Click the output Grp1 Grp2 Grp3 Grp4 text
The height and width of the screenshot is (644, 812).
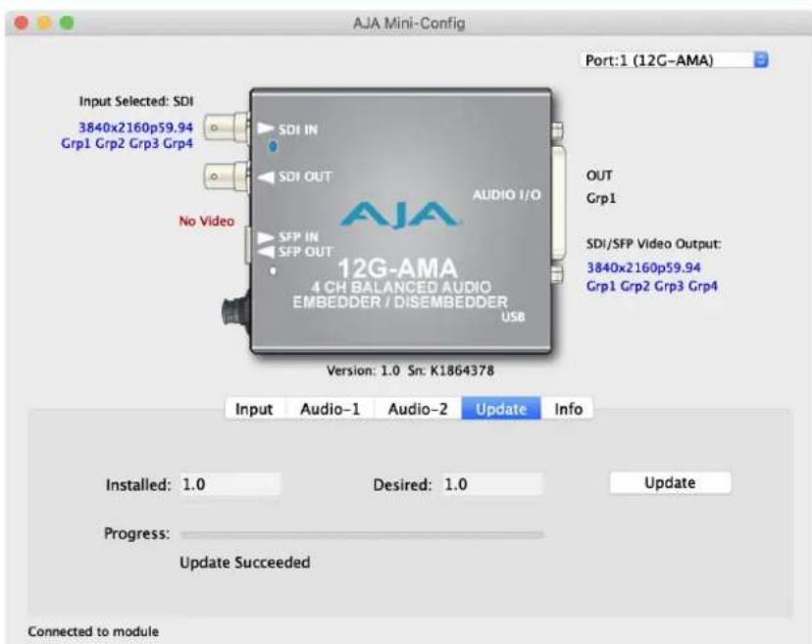point(651,286)
